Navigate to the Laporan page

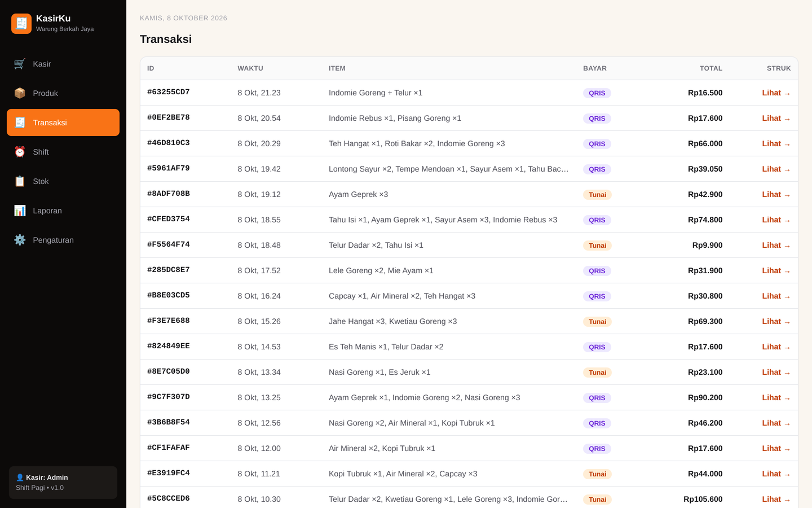click(x=63, y=211)
